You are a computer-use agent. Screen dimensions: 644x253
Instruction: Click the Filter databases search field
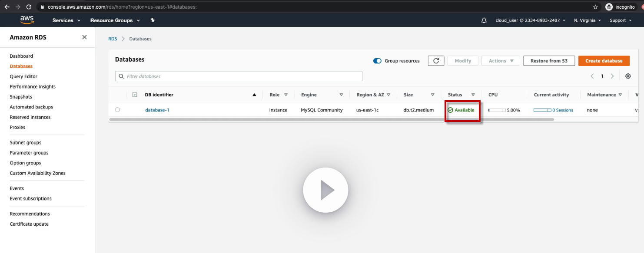[x=239, y=76]
